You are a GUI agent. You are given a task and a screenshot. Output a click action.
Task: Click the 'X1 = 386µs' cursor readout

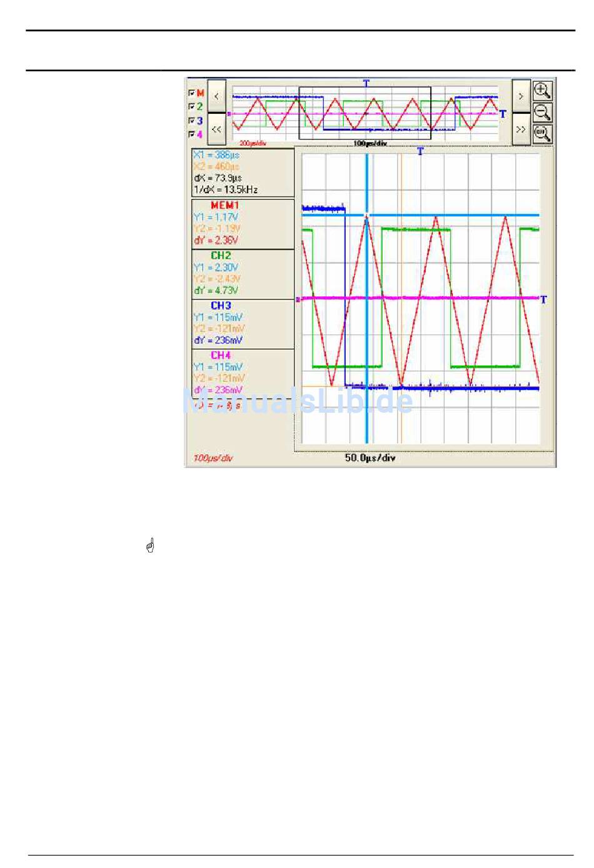(x=216, y=154)
